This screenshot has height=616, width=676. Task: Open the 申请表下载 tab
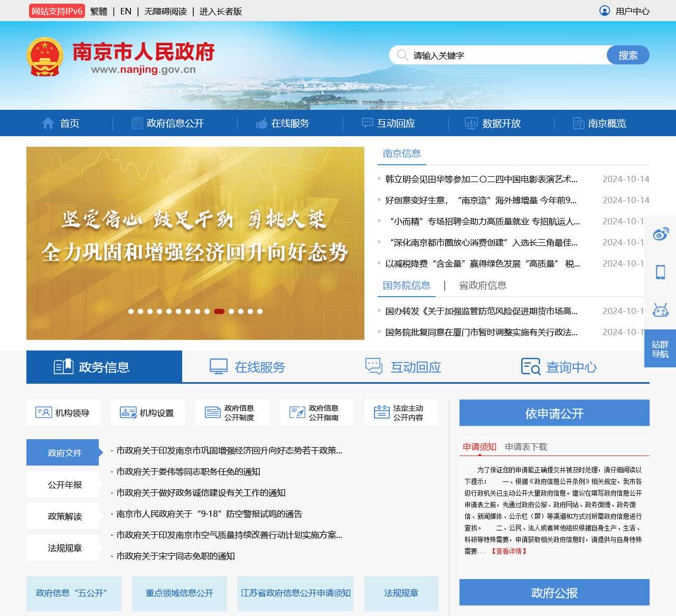coord(526,447)
